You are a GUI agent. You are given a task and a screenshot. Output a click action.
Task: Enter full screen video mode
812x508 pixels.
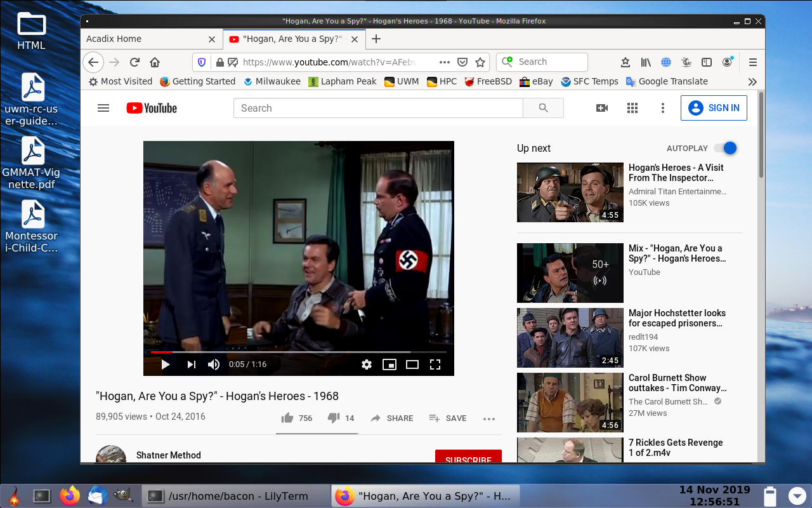(435, 364)
